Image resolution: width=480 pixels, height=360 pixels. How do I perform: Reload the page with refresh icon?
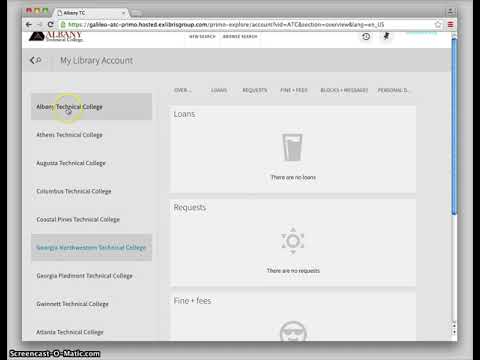coord(51,24)
